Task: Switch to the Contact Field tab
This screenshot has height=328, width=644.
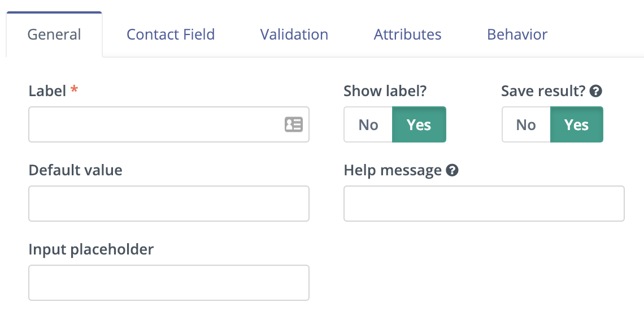Action: click(171, 34)
